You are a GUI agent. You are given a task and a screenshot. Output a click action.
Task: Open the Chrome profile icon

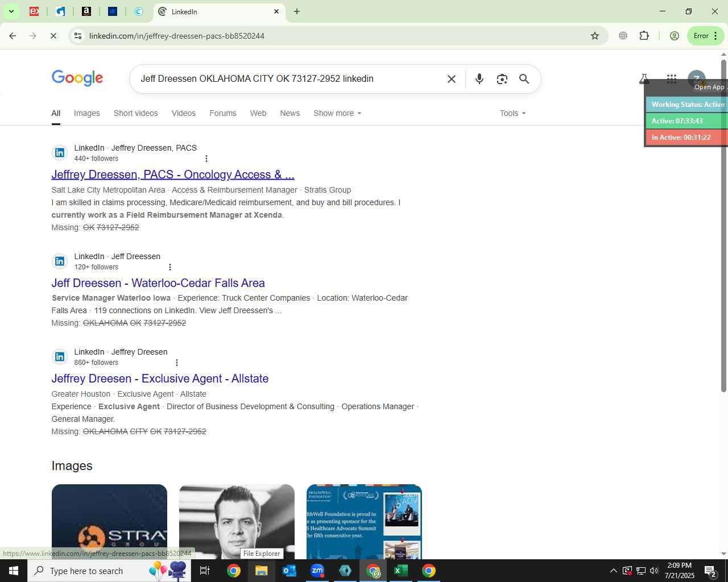click(675, 36)
